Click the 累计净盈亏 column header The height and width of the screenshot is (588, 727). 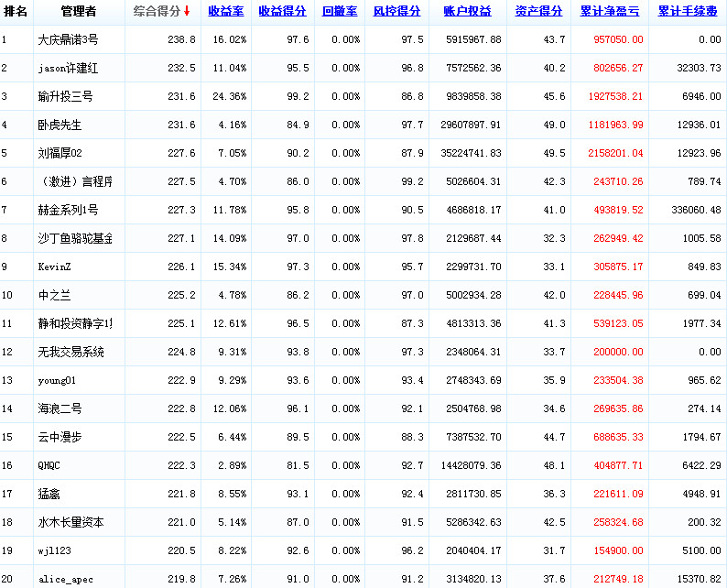[x=611, y=12]
